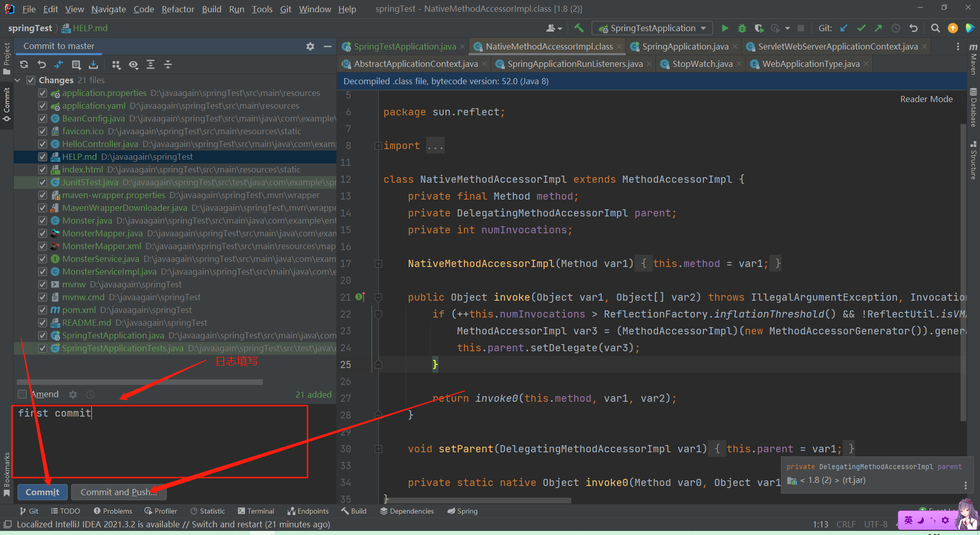
Task: Uncheck the BeanConfig.java checkbox
Action: pos(43,118)
